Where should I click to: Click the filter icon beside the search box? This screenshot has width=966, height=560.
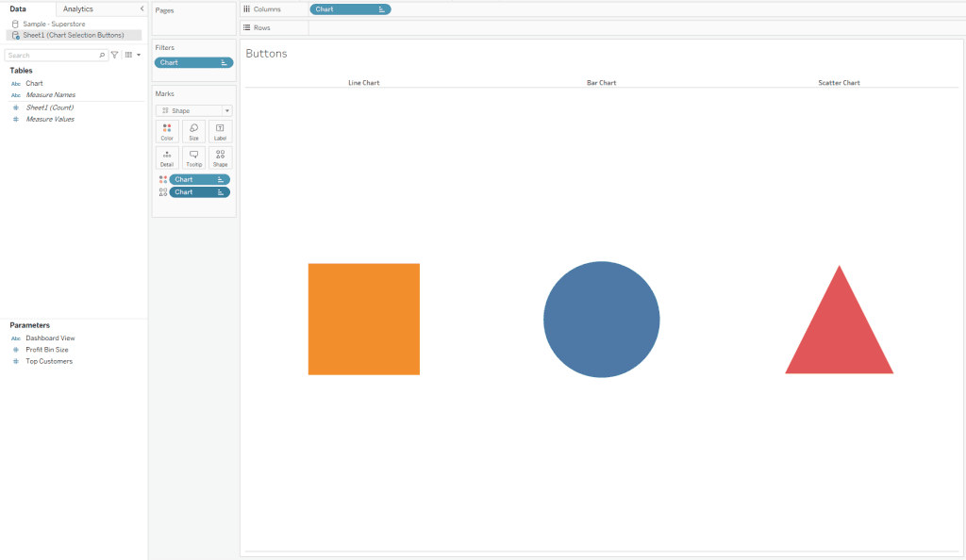click(x=114, y=56)
